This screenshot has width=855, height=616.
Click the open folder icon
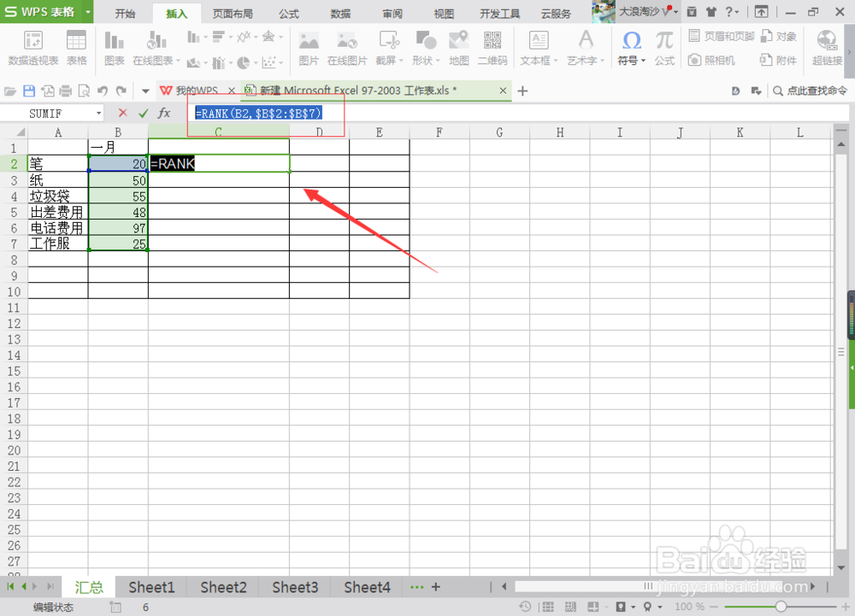tap(9, 91)
